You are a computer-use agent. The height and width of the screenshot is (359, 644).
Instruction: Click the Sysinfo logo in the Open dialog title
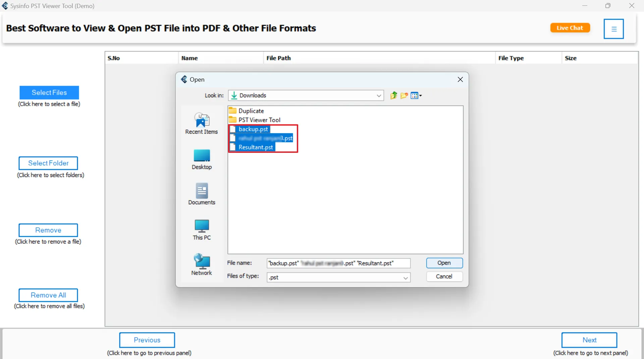point(184,79)
